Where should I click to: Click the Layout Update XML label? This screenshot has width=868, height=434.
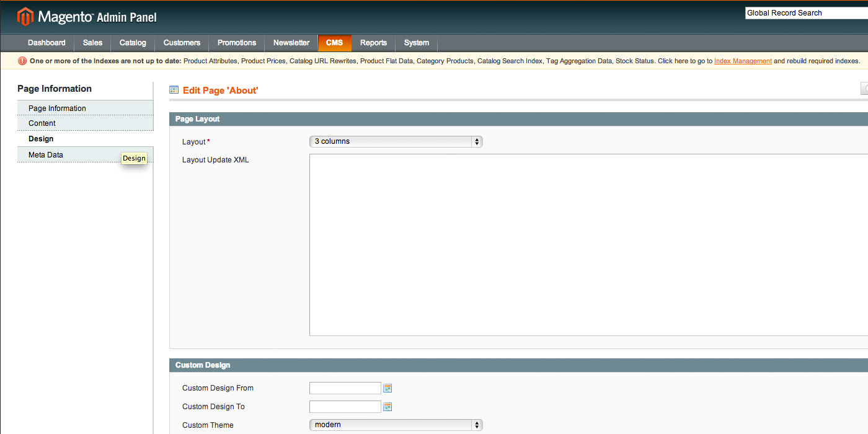click(216, 160)
